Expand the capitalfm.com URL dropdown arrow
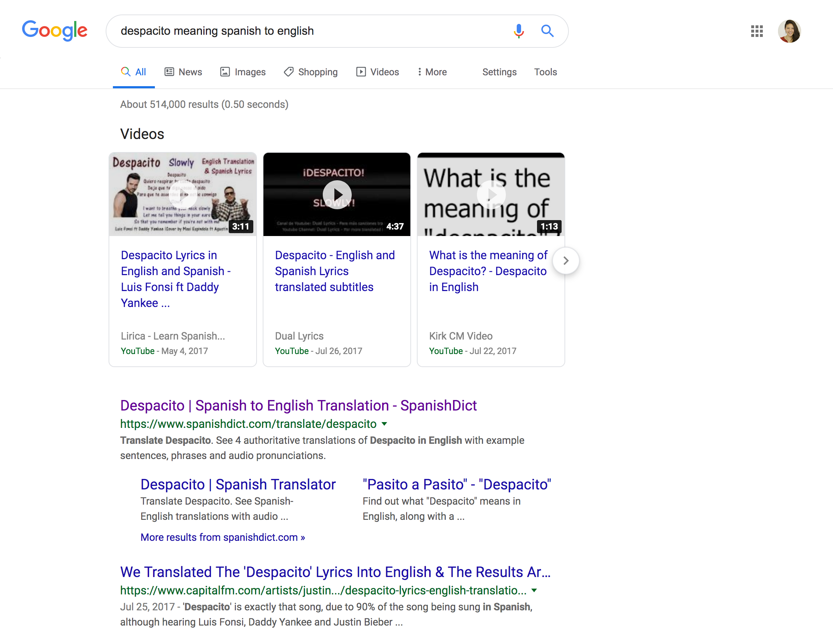 click(534, 590)
